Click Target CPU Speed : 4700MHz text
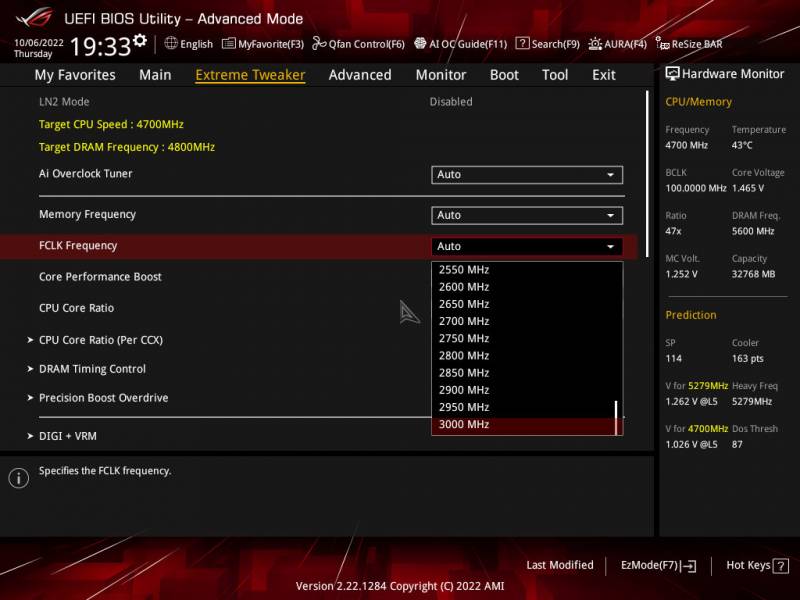The image size is (800, 600). (111, 124)
